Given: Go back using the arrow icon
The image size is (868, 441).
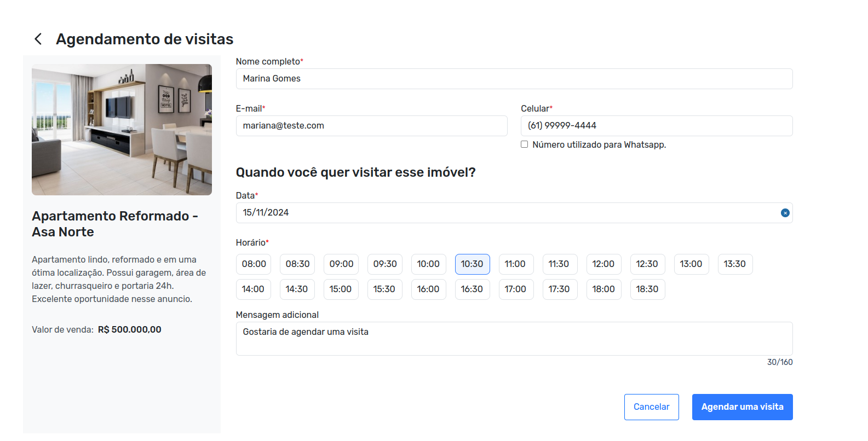Looking at the screenshot, I should (x=38, y=39).
